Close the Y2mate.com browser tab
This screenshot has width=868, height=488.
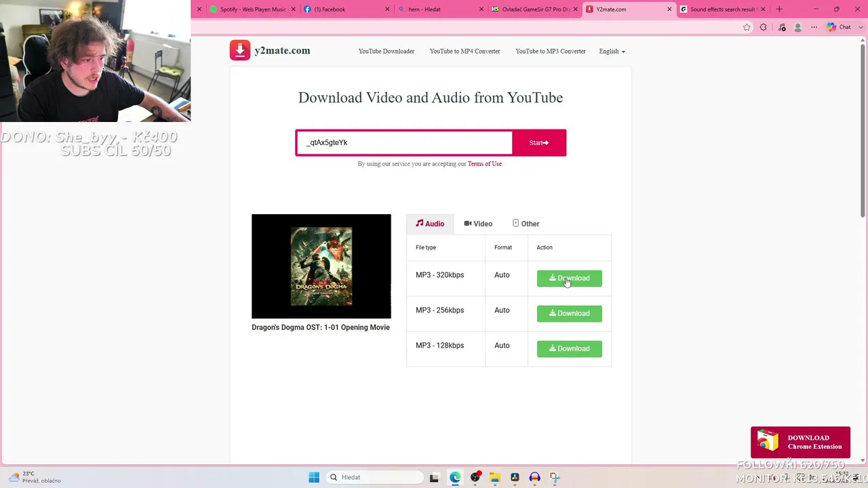[x=669, y=9]
